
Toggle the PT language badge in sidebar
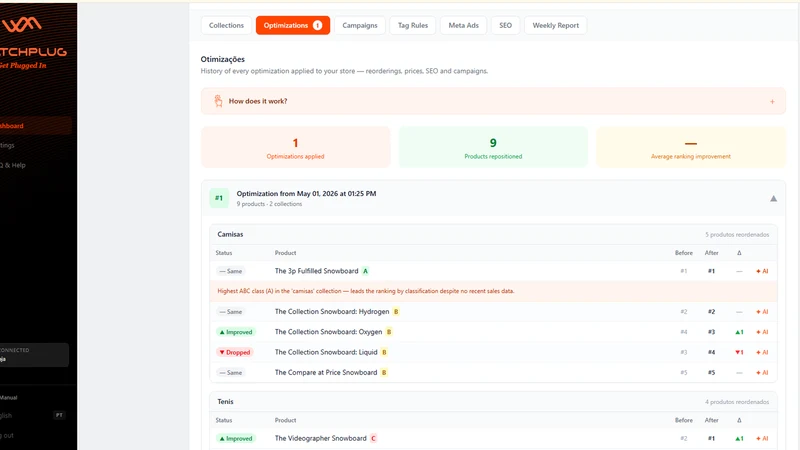coord(59,415)
